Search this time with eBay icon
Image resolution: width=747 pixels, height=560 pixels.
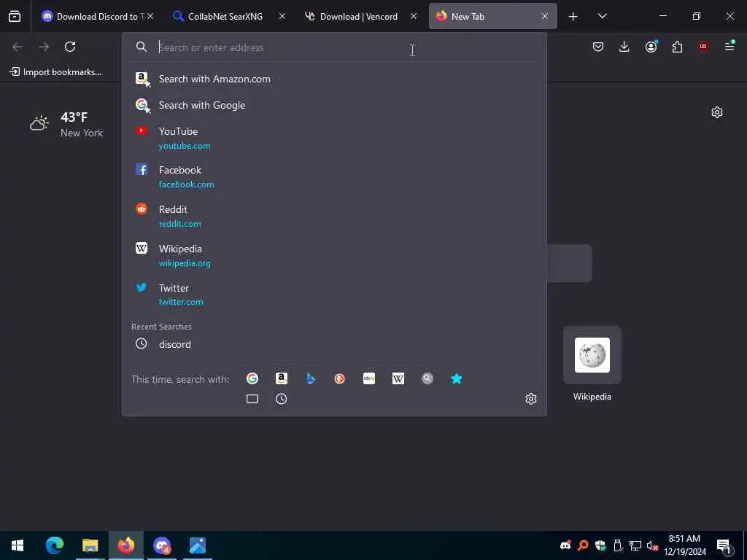(x=368, y=378)
